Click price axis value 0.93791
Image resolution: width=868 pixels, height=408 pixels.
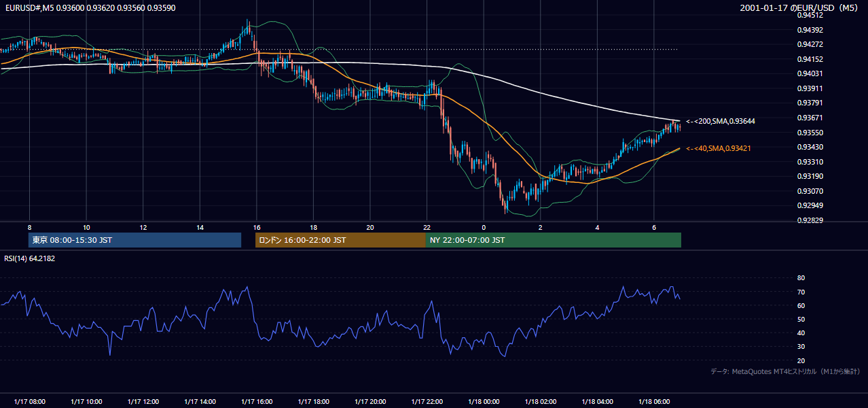pos(810,103)
